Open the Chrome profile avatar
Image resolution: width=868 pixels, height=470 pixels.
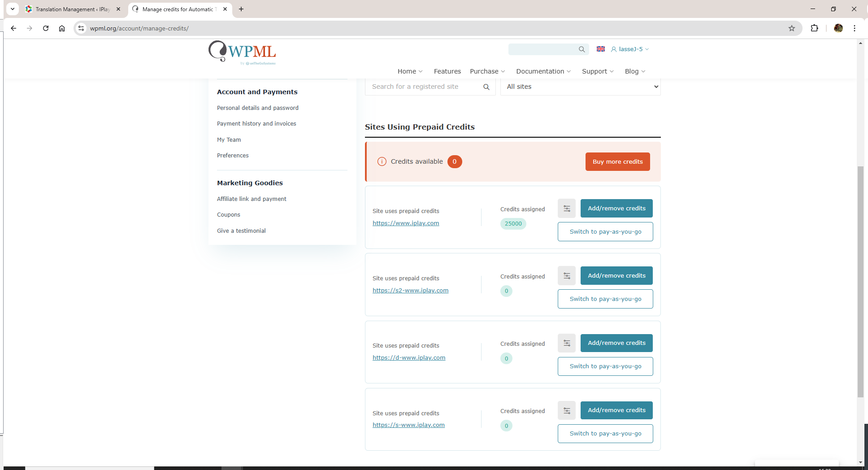(838, 28)
